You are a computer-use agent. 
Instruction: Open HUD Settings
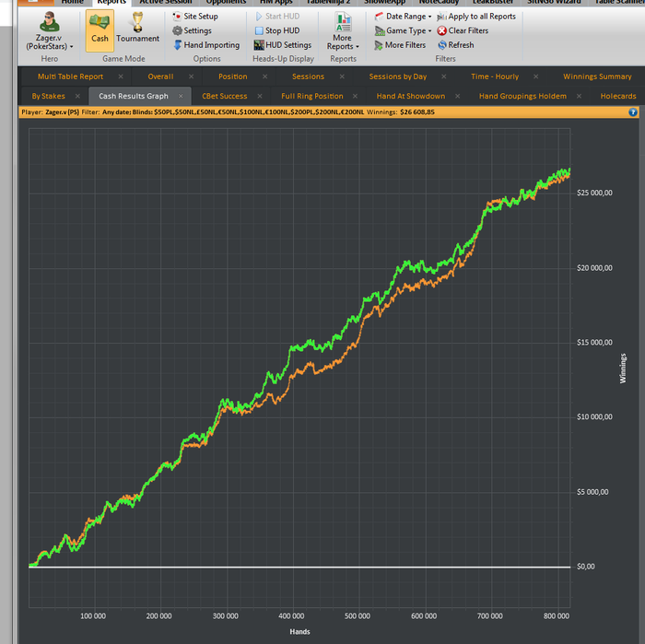pyautogui.click(x=283, y=45)
